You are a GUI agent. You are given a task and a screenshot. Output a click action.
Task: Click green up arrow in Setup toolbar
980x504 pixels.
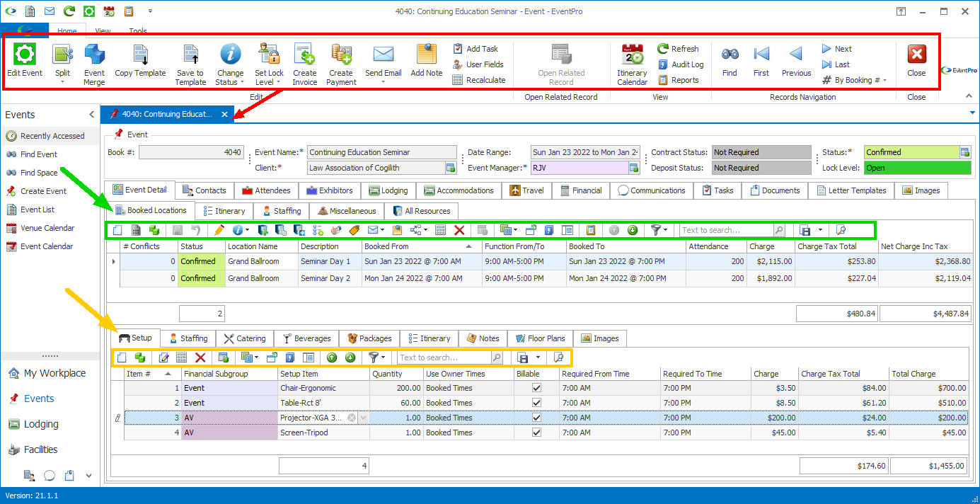[x=331, y=357]
